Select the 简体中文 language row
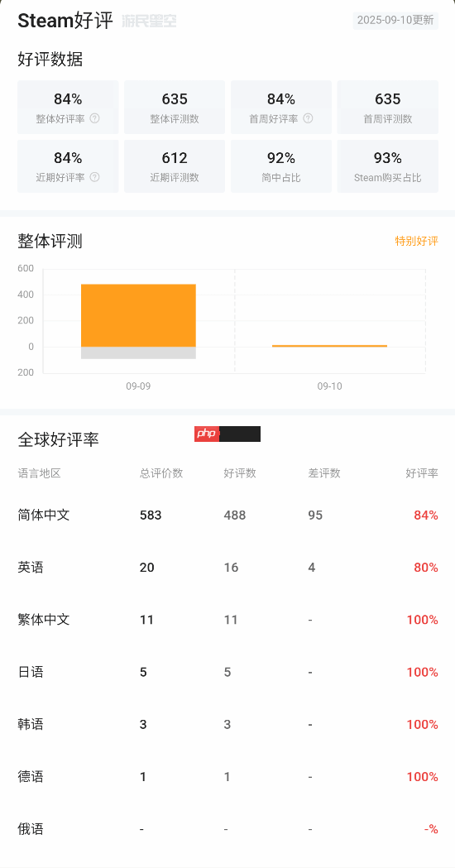455x868 pixels. (x=227, y=516)
